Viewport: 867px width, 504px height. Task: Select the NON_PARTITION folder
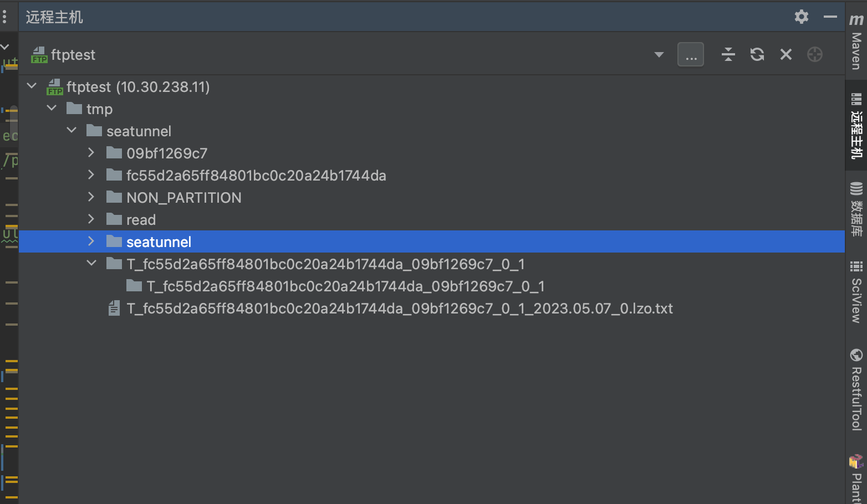click(183, 197)
